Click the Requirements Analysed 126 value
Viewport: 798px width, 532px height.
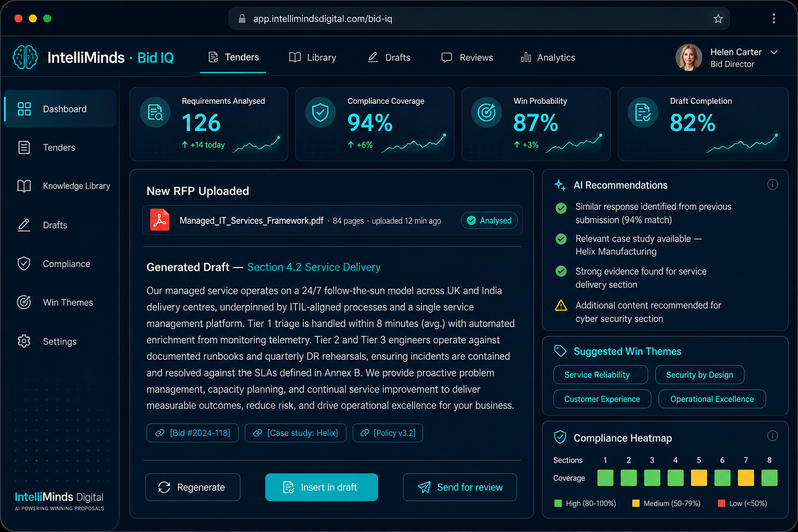pos(201,123)
